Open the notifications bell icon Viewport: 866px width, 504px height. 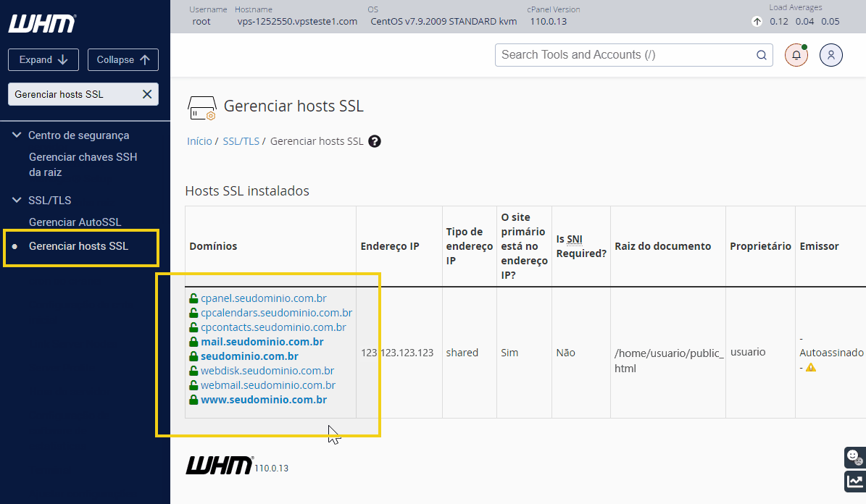(x=796, y=55)
